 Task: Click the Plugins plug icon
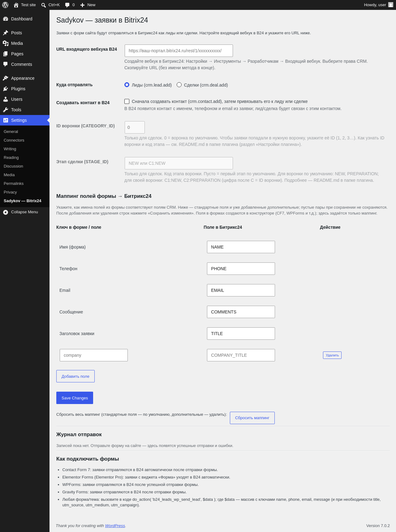6,89
